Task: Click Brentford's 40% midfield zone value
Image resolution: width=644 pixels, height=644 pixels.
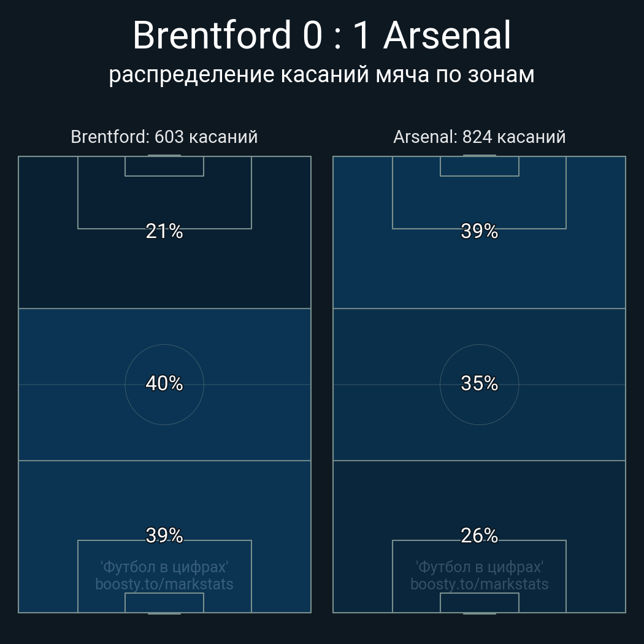Action: pos(164,383)
